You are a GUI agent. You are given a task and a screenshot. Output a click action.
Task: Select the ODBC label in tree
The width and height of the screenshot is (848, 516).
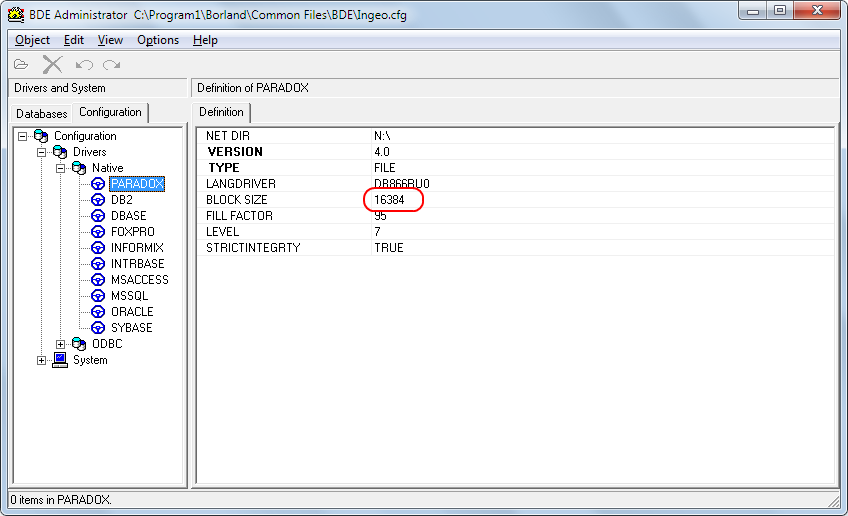coord(107,343)
